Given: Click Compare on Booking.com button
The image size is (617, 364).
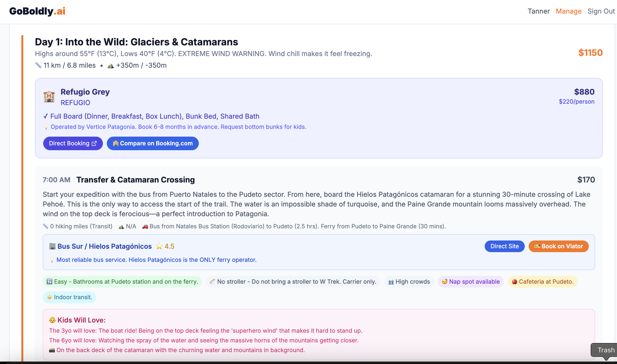Looking at the screenshot, I should (153, 143).
